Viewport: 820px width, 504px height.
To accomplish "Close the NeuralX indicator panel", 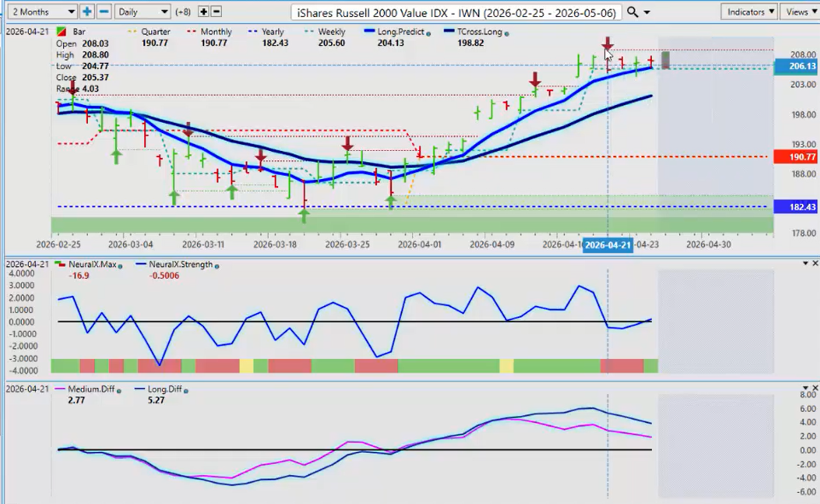I will tap(815, 264).
